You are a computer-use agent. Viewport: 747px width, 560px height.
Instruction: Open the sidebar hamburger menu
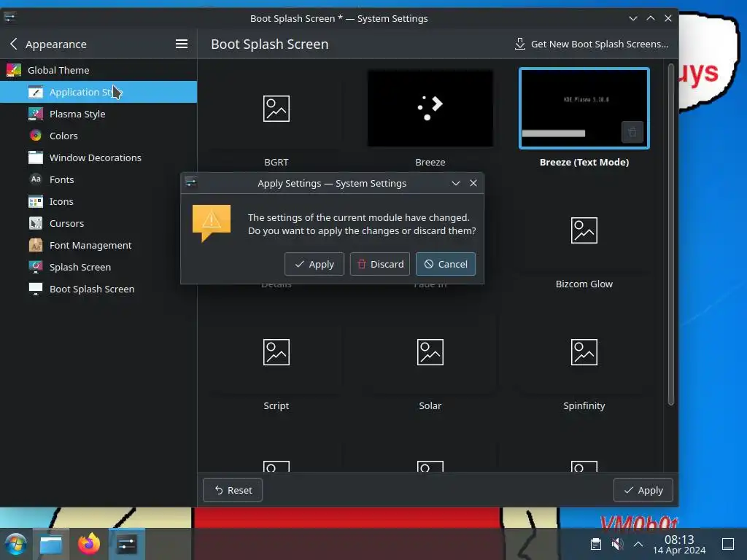click(181, 44)
